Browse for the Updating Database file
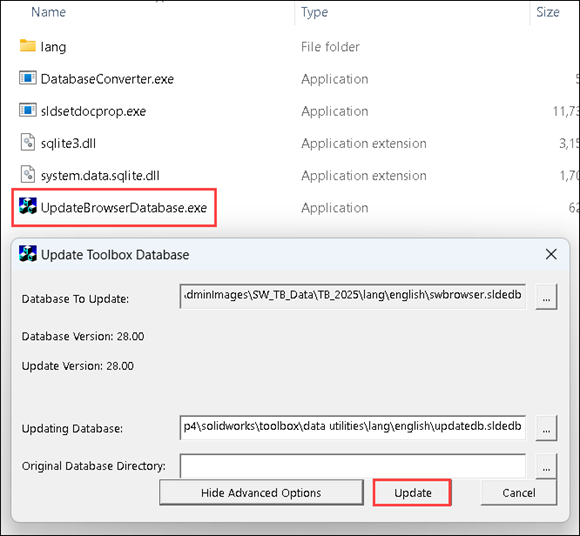580x536 pixels. point(546,428)
